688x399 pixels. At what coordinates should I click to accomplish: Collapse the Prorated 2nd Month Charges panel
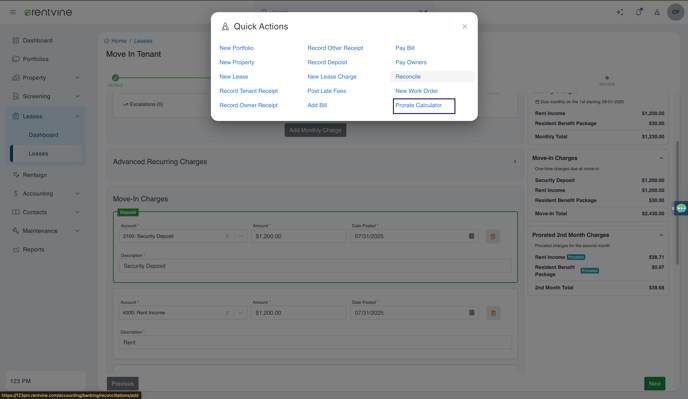click(661, 235)
